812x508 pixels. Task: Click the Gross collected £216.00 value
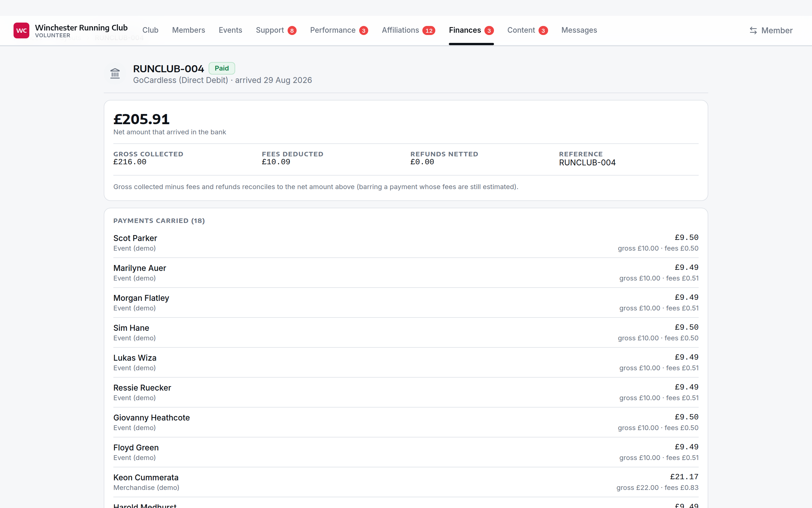point(130,162)
